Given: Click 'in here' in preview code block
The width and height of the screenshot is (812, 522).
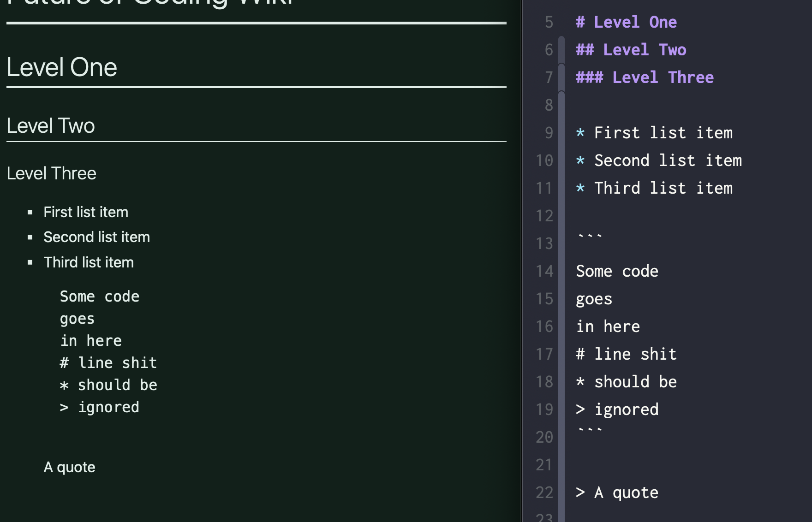Looking at the screenshot, I should click(x=91, y=341).
